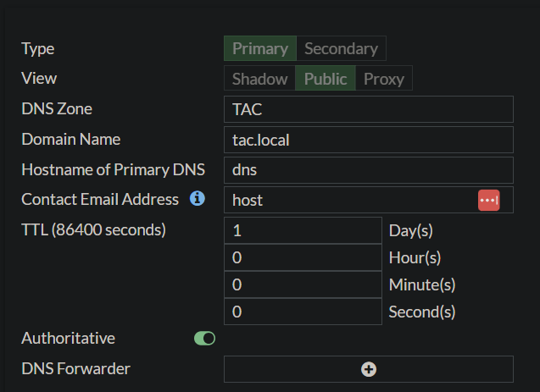Click the red icon in the email field
Viewport: 540px width, 392px height.
point(488,200)
